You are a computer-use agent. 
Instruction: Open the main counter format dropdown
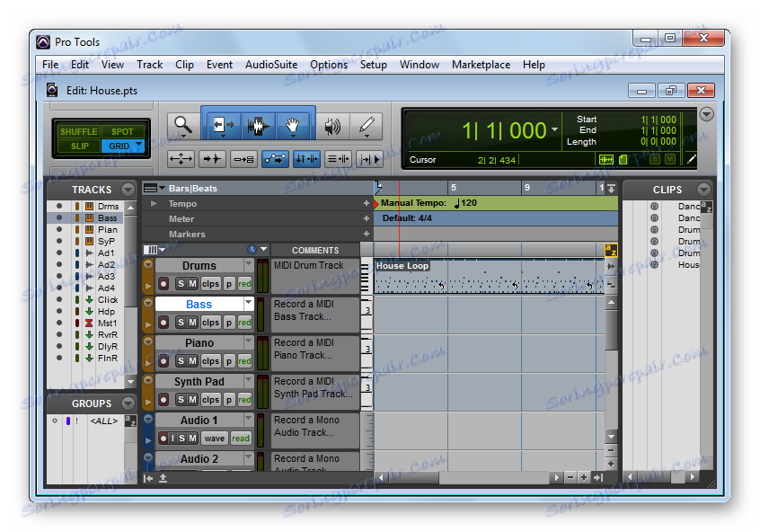(x=554, y=129)
